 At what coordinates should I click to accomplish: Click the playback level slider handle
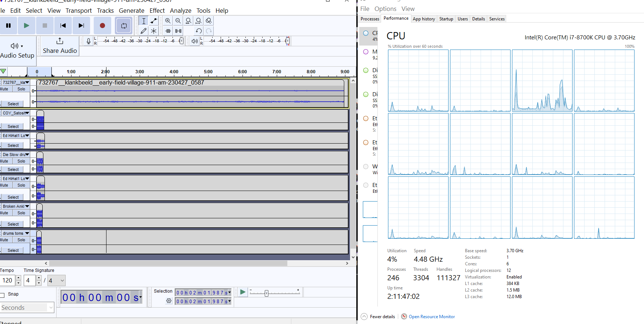[287, 41]
